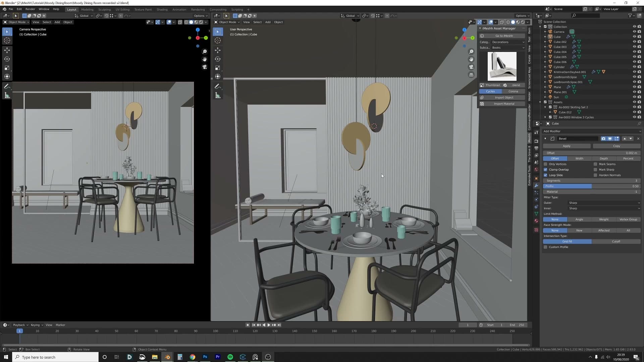Click the Import Material button
Screen dimensions: 644x362
(x=502, y=104)
